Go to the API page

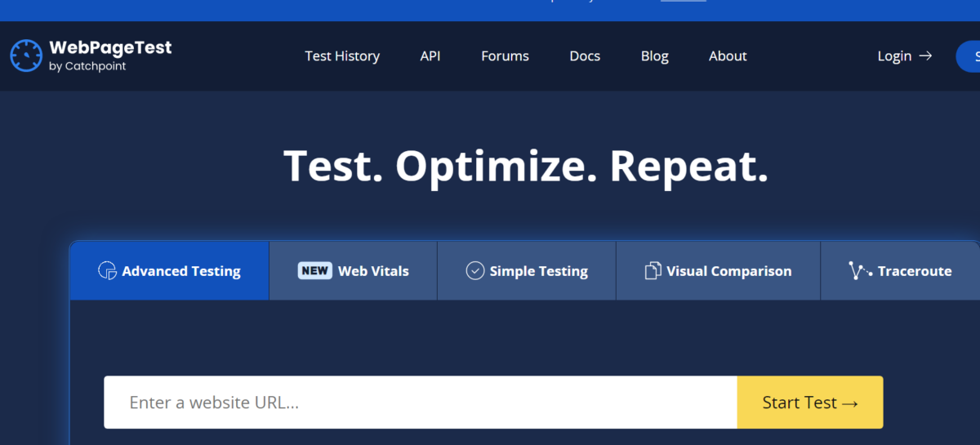[430, 56]
